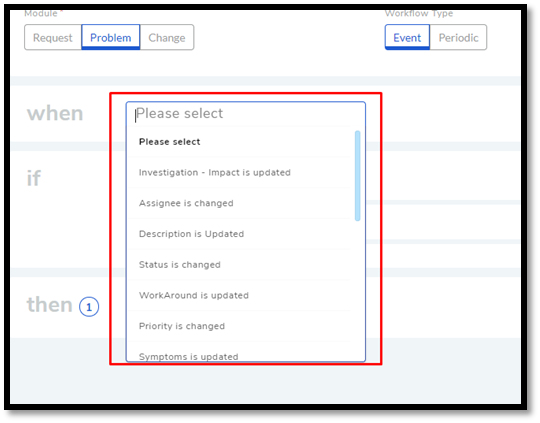Click the numbered step 1 circle icon

click(89, 307)
